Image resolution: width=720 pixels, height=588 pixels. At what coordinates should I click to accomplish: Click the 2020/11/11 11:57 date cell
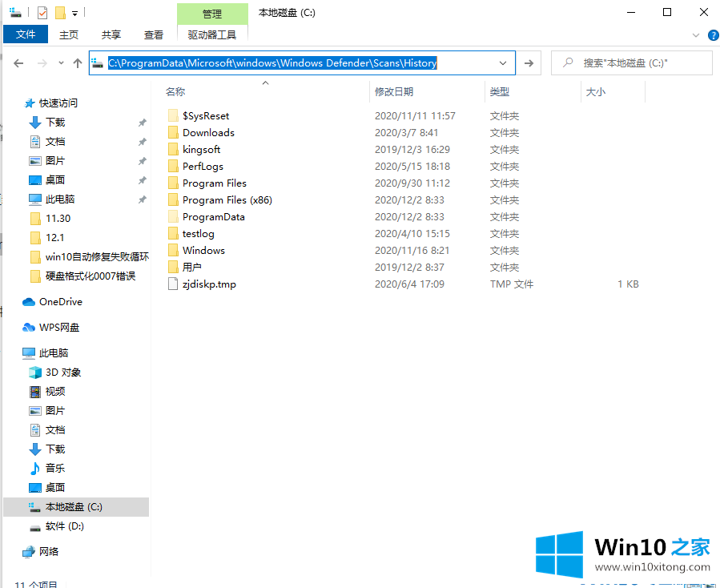[415, 116]
